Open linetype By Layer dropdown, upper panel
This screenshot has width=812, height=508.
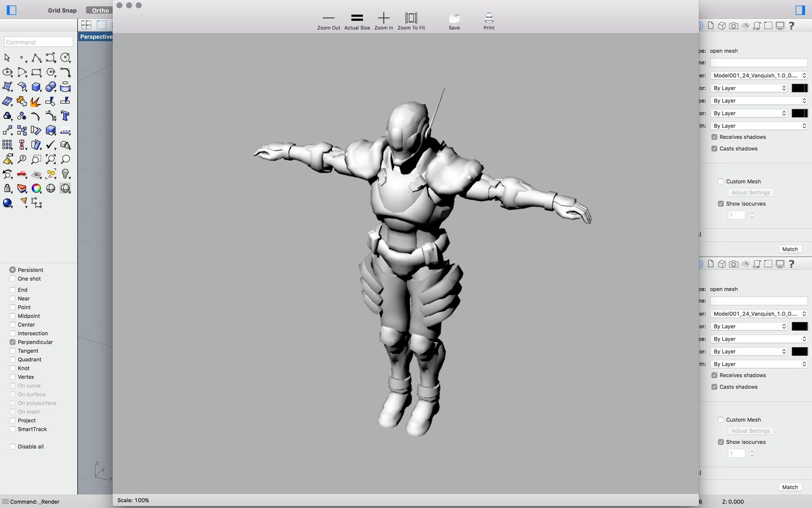[759, 101]
